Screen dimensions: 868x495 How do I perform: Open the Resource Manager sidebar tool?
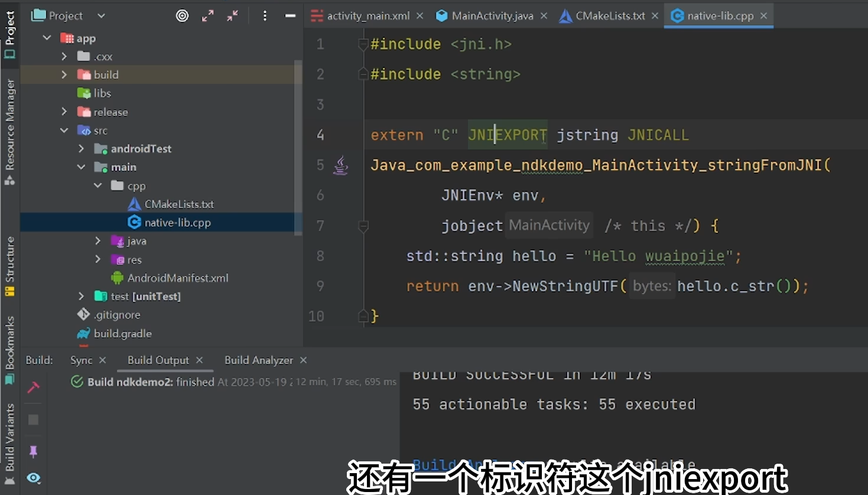pos(9,132)
